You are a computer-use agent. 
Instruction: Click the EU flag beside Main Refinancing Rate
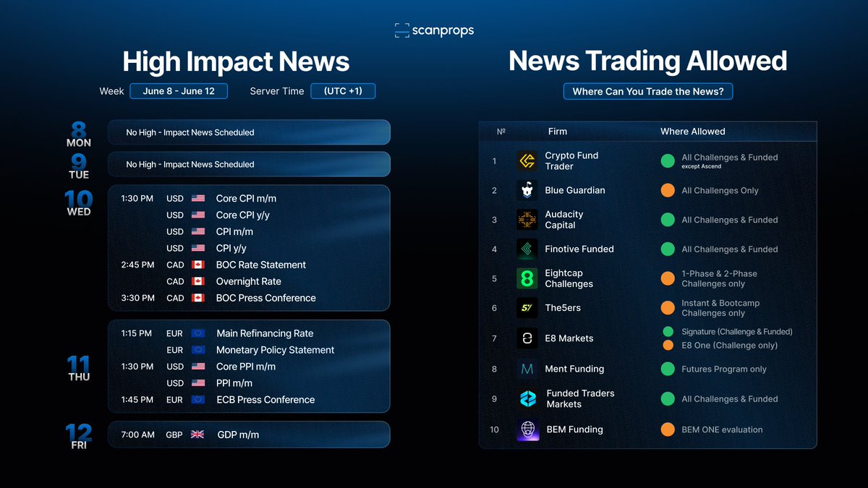[x=198, y=333]
